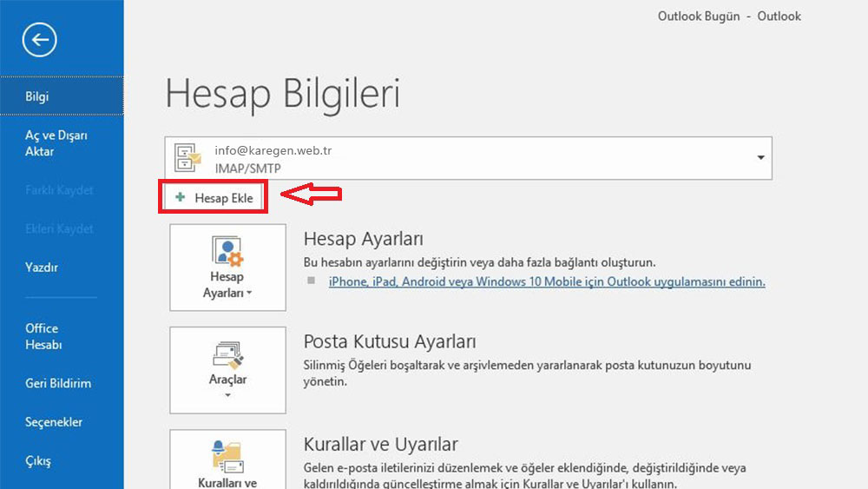The height and width of the screenshot is (489, 868).
Task: Click the back arrow circle icon
Action: (x=39, y=39)
